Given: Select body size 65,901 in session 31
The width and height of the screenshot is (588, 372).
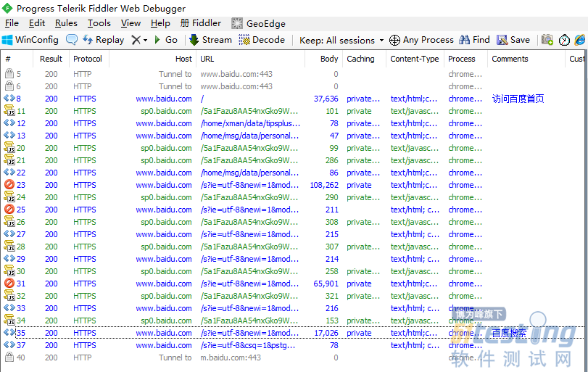Looking at the screenshot, I should (x=326, y=284).
